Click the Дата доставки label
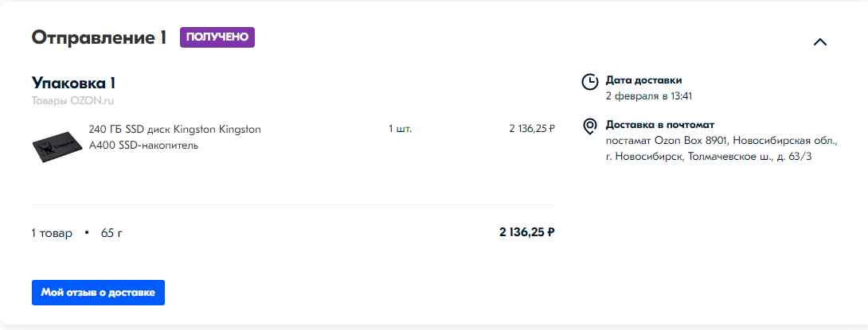Viewport: 868px width, 330px height. pos(643,80)
